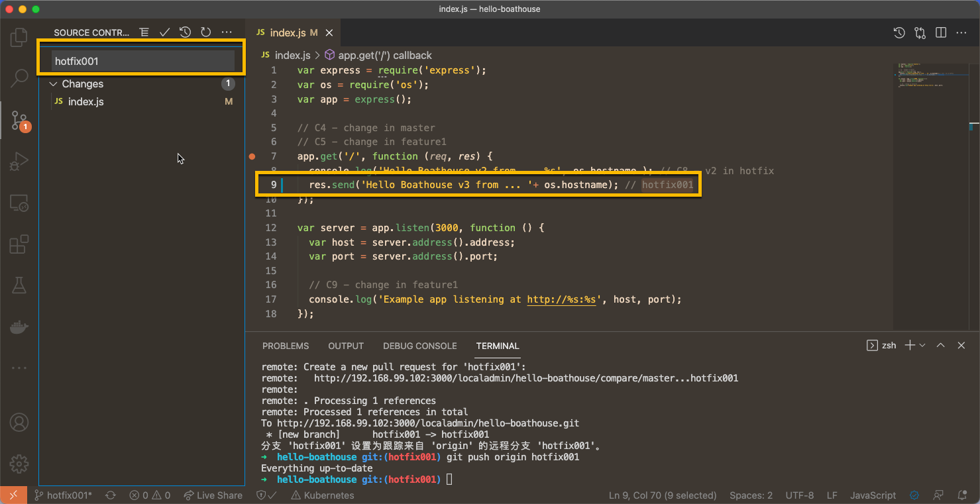Screen dimensions: 980x504
Task: Open the Testing flask view
Action: click(19, 285)
